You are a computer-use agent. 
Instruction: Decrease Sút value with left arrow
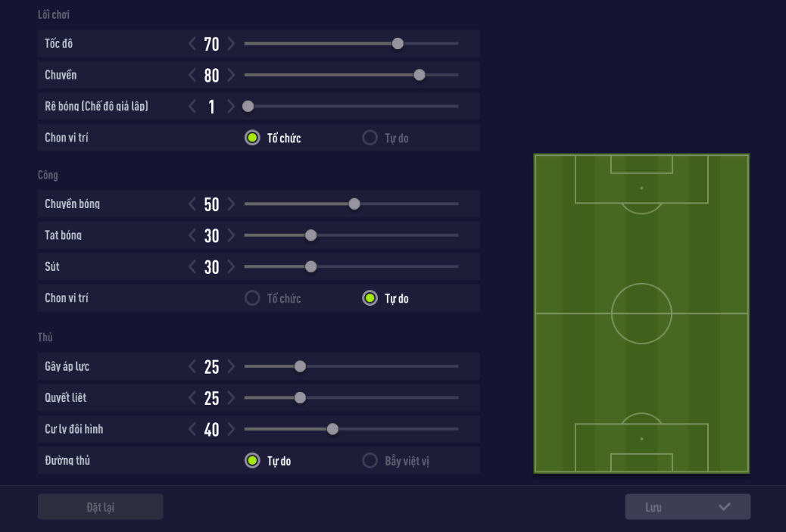click(x=192, y=267)
